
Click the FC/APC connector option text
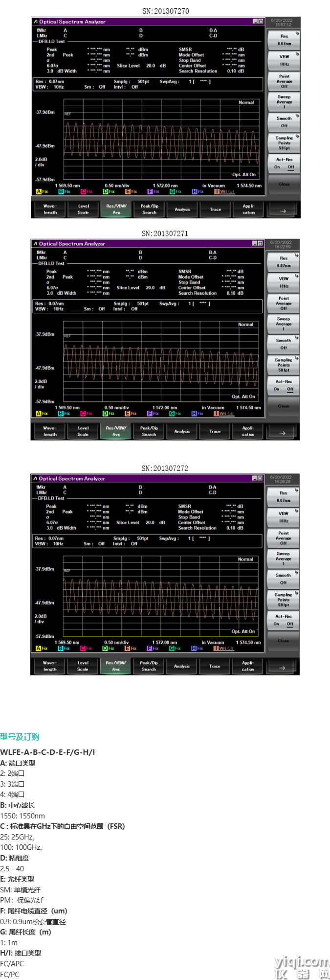12,964
